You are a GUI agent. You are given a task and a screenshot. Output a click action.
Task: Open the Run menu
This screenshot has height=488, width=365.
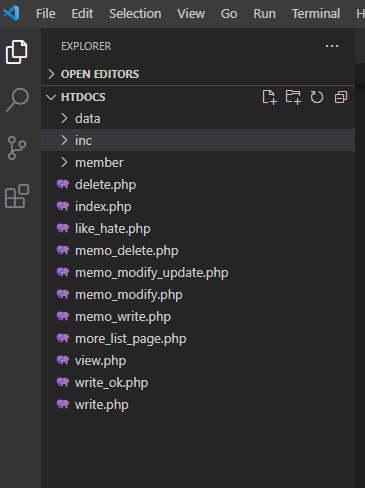click(x=264, y=14)
